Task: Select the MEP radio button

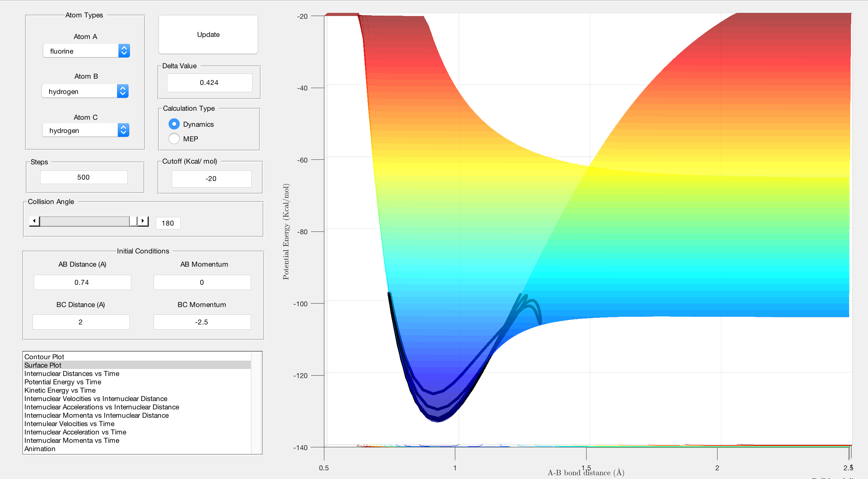Action: (x=174, y=139)
